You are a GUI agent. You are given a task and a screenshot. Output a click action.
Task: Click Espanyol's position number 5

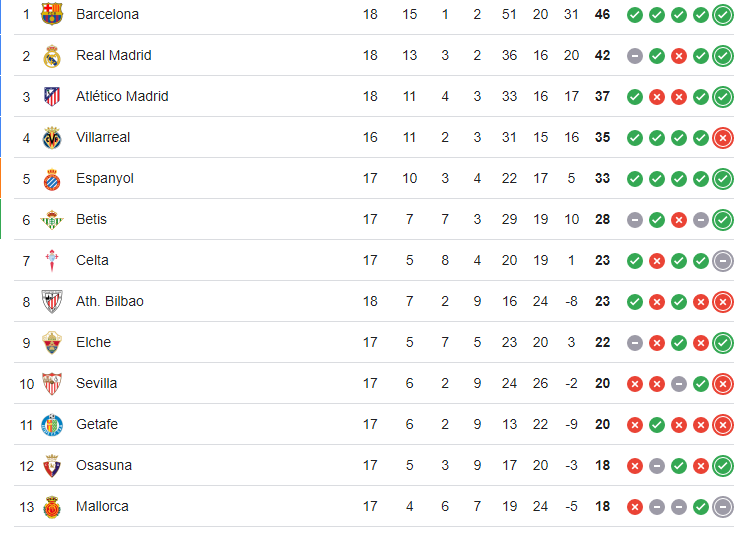pos(27,178)
